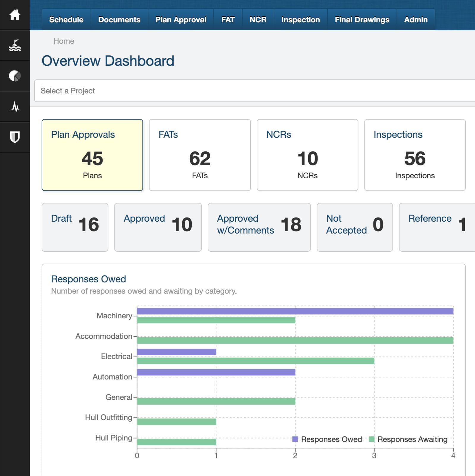This screenshot has width=475, height=476.
Task: Open the activity pulse sidebar icon
Action: point(15,107)
